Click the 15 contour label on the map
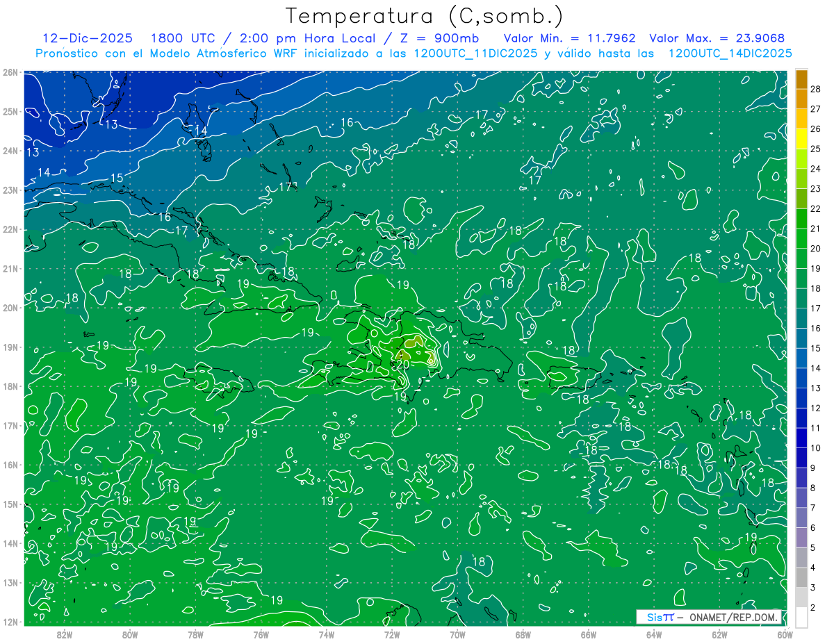 click(x=117, y=179)
